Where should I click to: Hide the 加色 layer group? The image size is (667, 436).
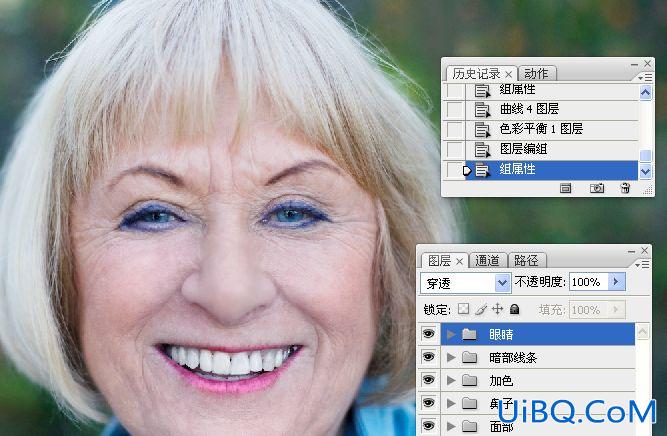428,379
